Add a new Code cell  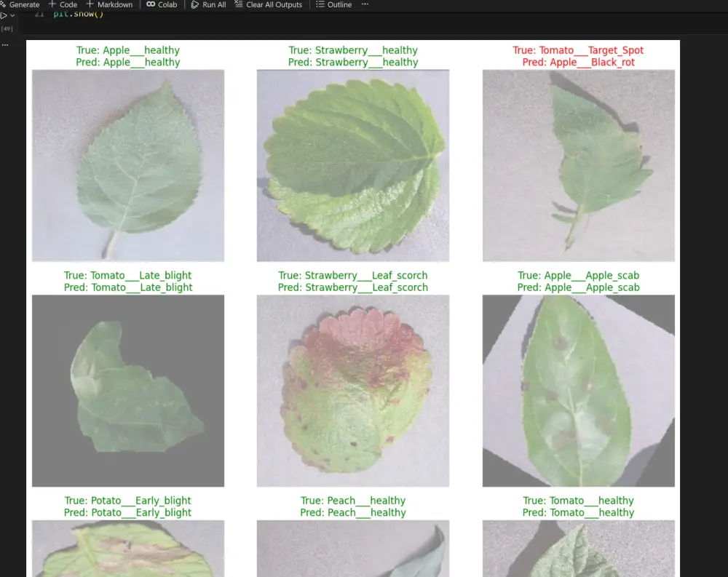point(63,4)
